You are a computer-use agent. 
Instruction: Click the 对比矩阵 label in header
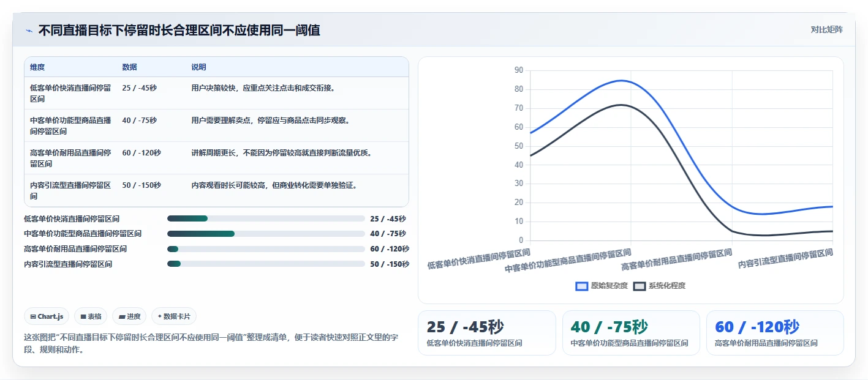[x=827, y=29]
